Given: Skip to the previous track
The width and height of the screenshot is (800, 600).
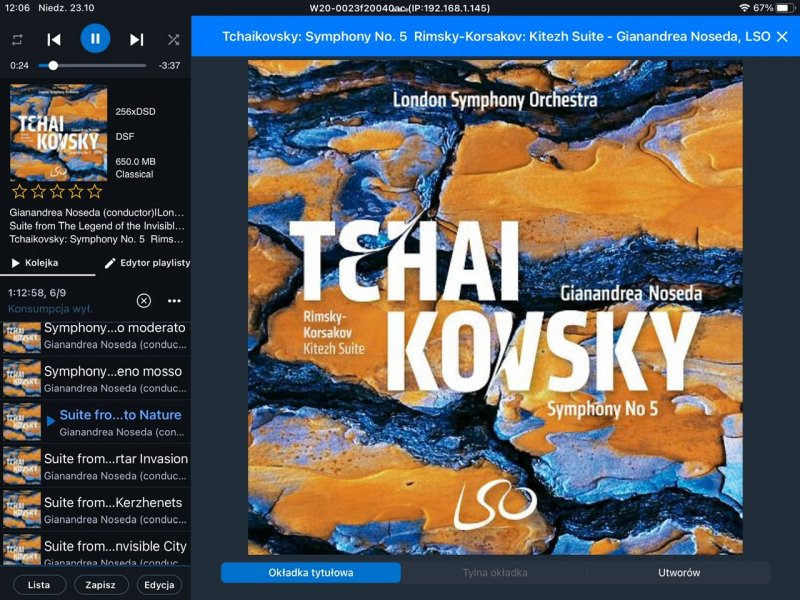Looking at the screenshot, I should (54, 39).
